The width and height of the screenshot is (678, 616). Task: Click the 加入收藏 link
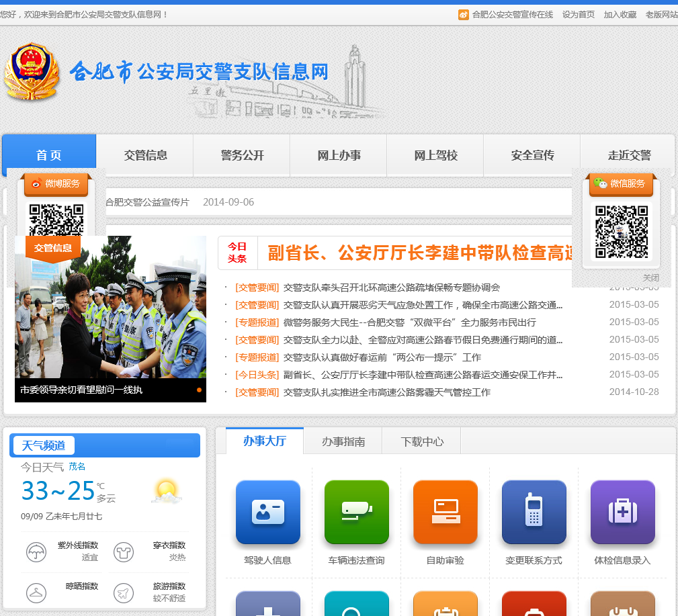(x=620, y=15)
